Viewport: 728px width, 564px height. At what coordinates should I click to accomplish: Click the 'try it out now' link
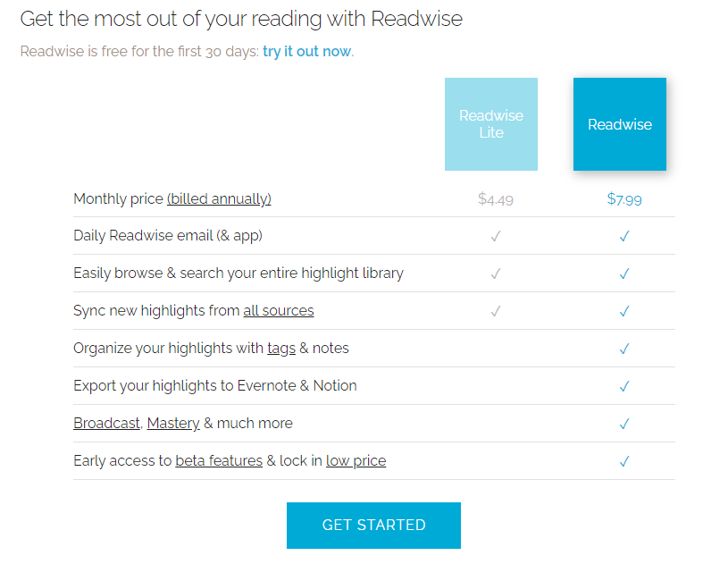pos(306,51)
